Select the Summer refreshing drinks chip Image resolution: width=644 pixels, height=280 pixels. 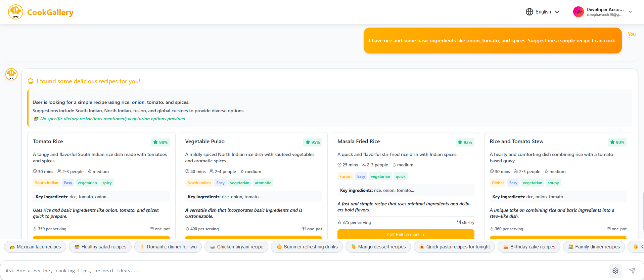pos(307,247)
